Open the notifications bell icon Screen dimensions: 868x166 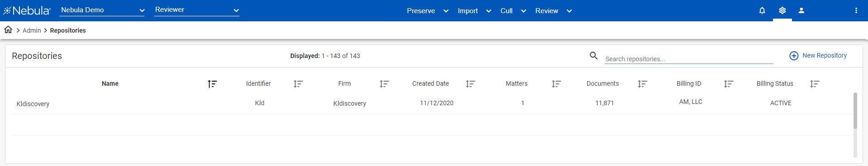pyautogui.click(x=762, y=10)
